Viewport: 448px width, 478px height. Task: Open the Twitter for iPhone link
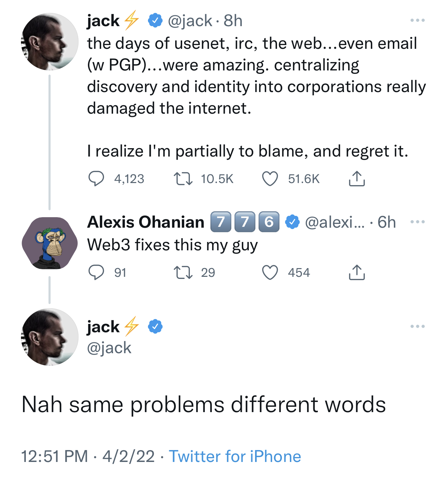235,456
